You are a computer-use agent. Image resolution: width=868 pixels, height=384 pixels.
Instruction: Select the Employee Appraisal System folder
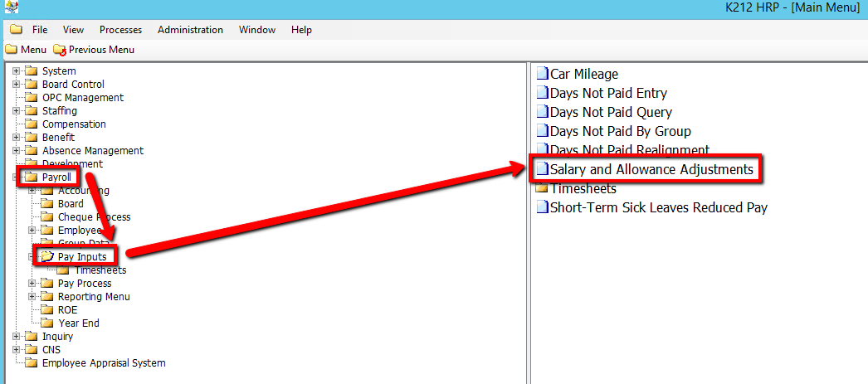point(104,363)
